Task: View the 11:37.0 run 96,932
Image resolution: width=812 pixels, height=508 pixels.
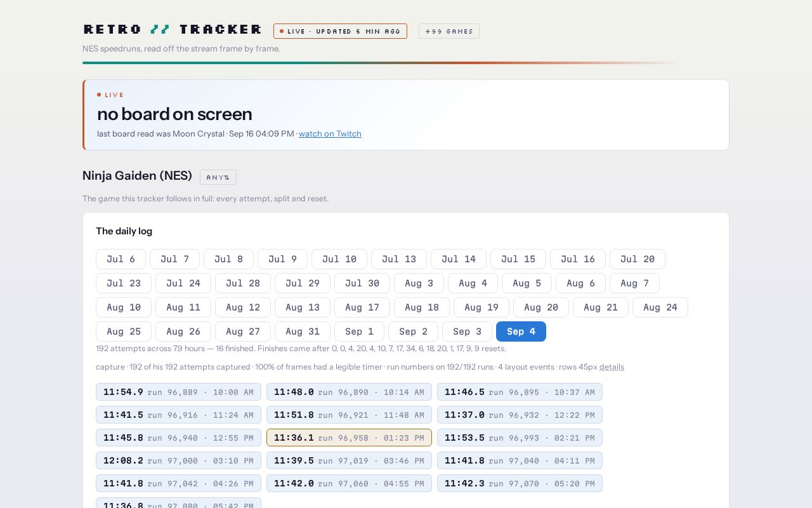Action: pos(520,415)
